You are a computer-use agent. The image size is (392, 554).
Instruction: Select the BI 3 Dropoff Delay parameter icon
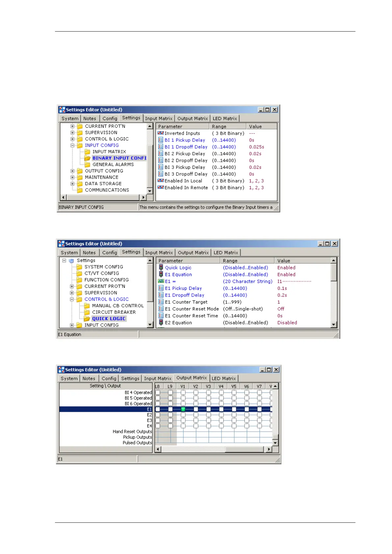click(x=161, y=174)
